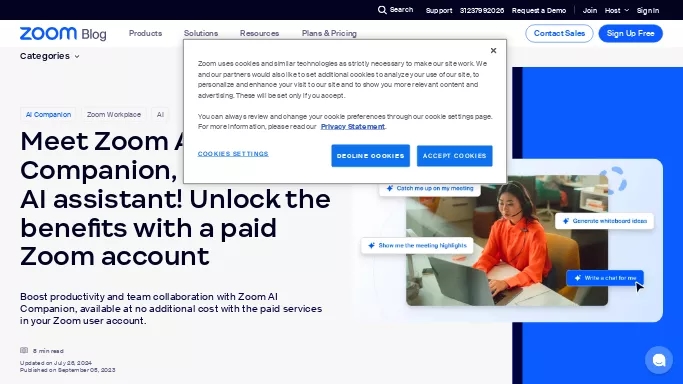Click the Sign Up Free button
Screen dimensions: 683x384
point(630,34)
